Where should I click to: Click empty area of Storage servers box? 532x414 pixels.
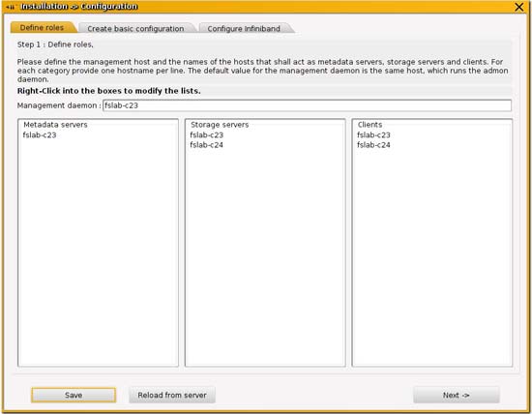point(265,258)
